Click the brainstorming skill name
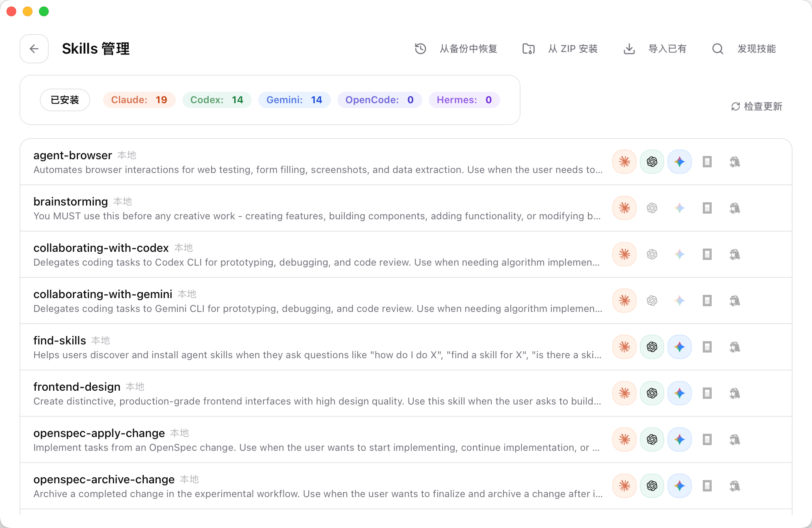Image resolution: width=812 pixels, height=528 pixels. [x=71, y=201]
